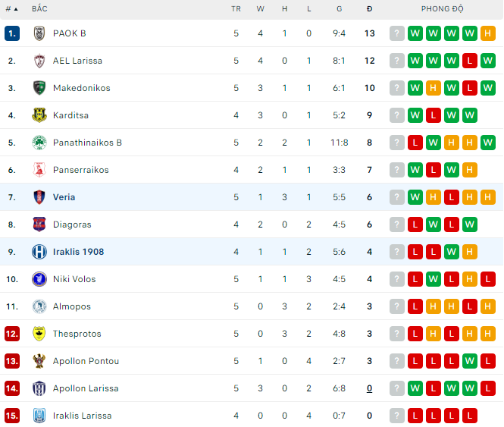This screenshot has height=427, width=504.
Task: Click the PAOK B team crest
Action: click(x=39, y=33)
